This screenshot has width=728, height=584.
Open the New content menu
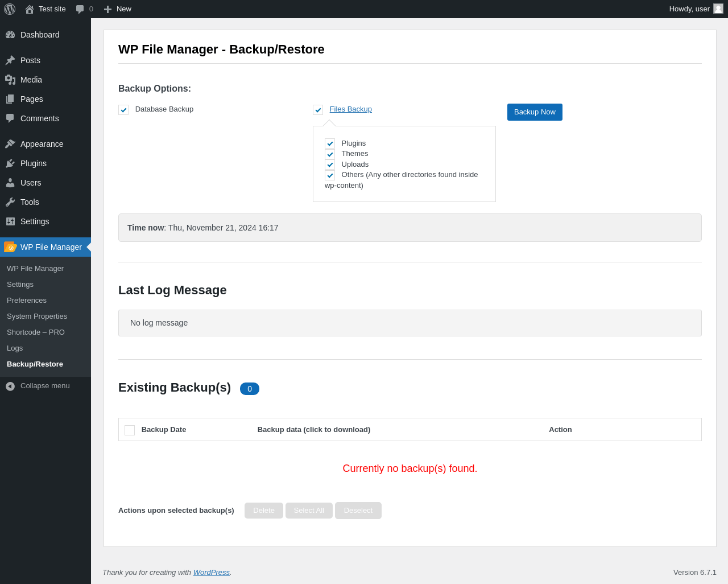tap(118, 9)
